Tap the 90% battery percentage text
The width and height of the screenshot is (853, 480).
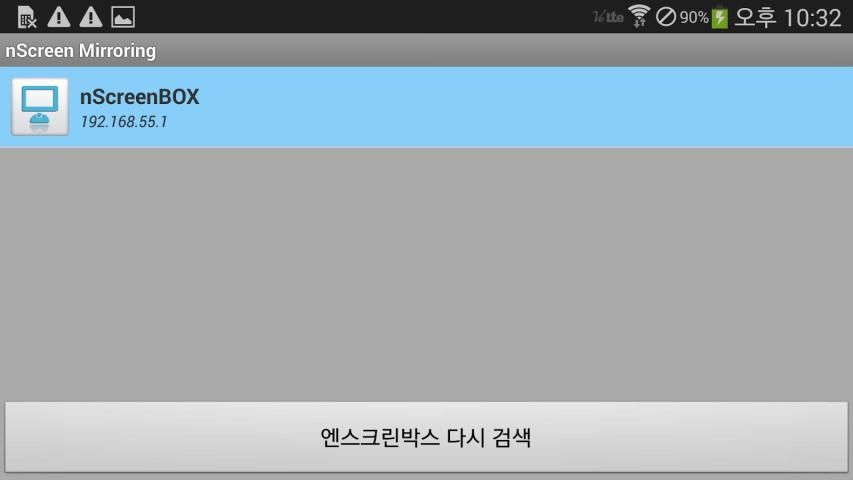click(694, 17)
